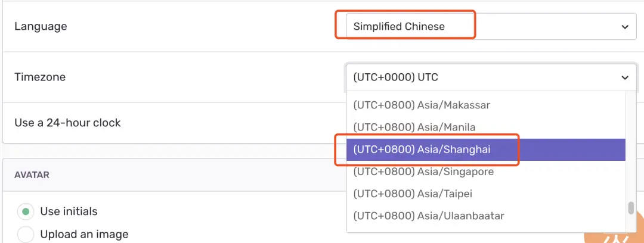The width and height of the screenshot is (644, 243).
Task: Click the Language setting label
Action: 41,27
